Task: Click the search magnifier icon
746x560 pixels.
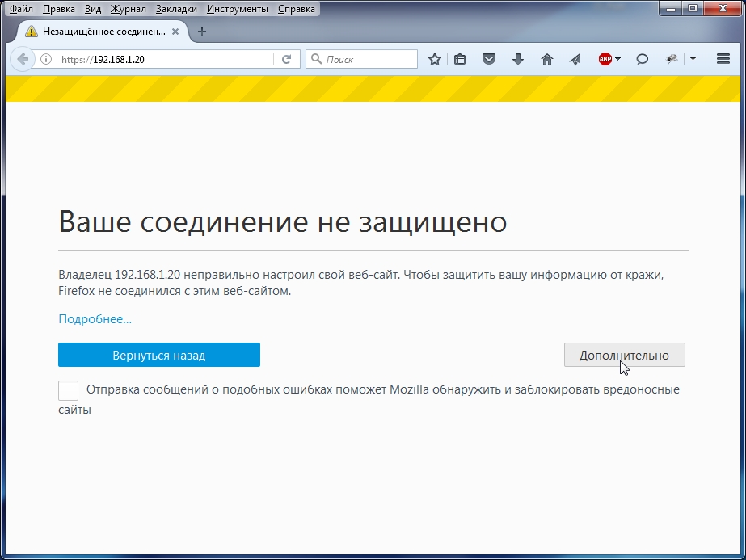Action: (316, 59)
